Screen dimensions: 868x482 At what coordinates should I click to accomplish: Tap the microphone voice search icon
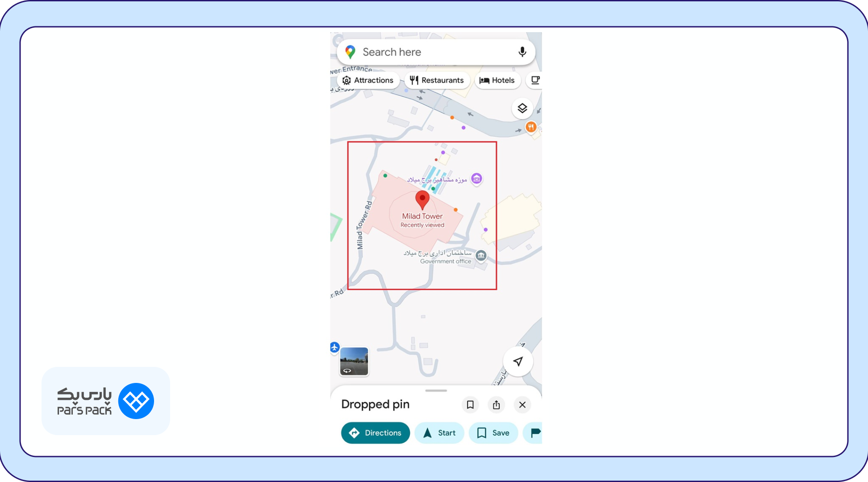tap(522, 52)
